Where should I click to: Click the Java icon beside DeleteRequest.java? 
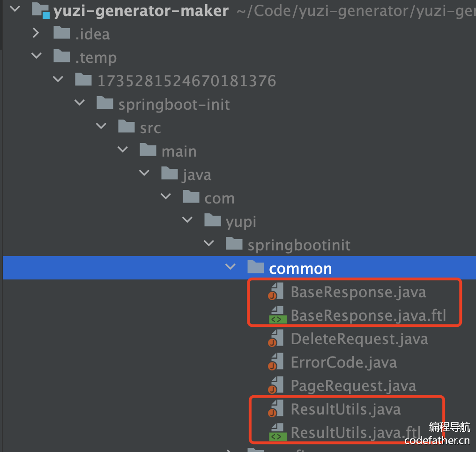276,339
